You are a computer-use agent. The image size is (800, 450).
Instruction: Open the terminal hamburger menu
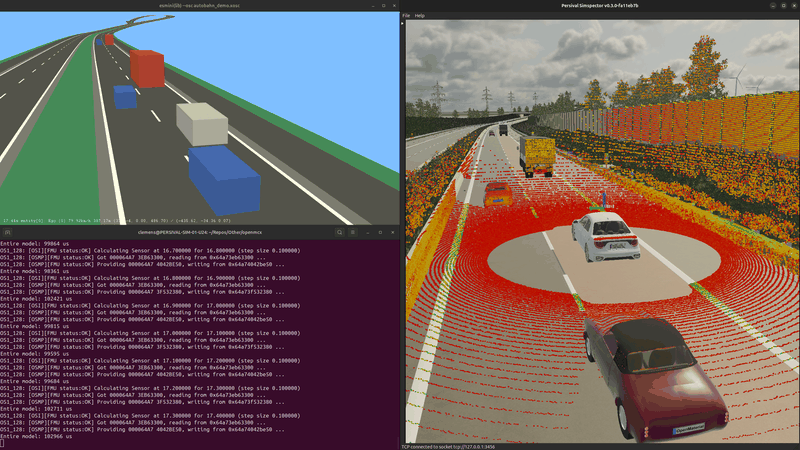353,232
